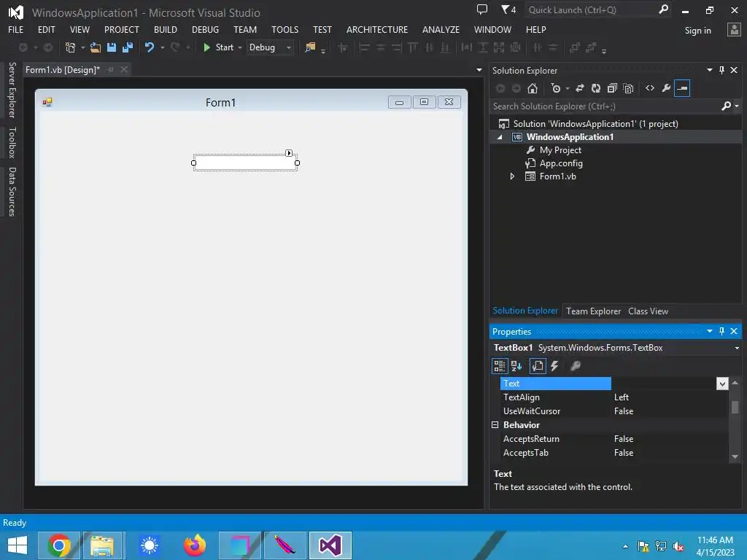Open the Server Explorer side tab
747x560 pixels.
(12, 90)
